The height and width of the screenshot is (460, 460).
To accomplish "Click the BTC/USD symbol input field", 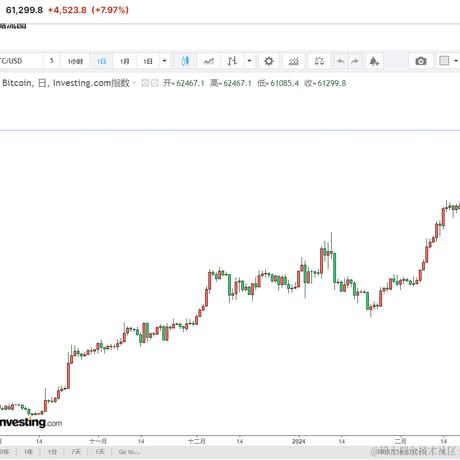I will (x=21, y=61).
